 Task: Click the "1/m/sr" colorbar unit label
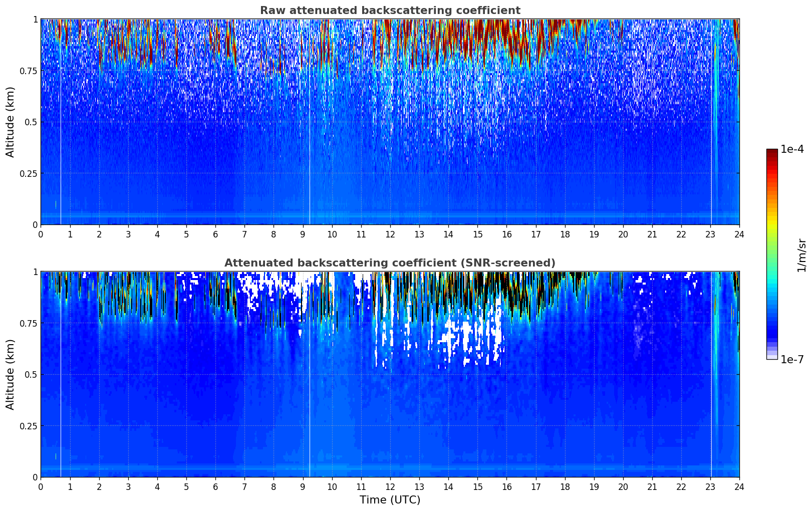[x=801, y=254]
